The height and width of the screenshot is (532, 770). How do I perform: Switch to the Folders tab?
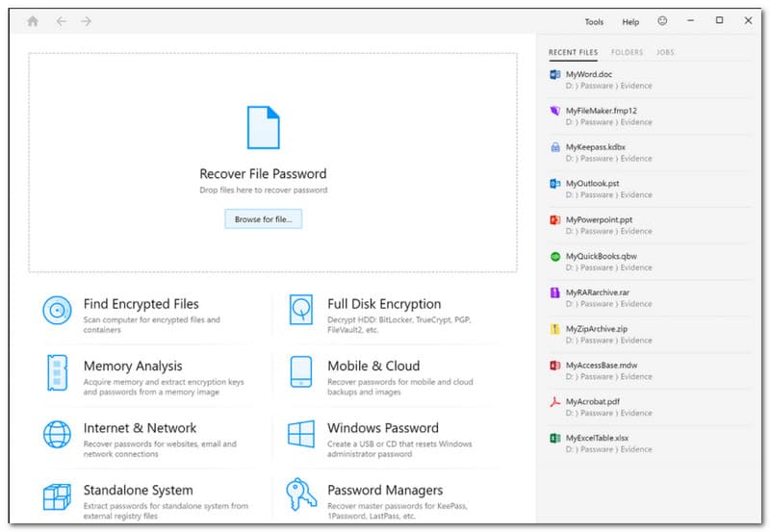[627, 52]
